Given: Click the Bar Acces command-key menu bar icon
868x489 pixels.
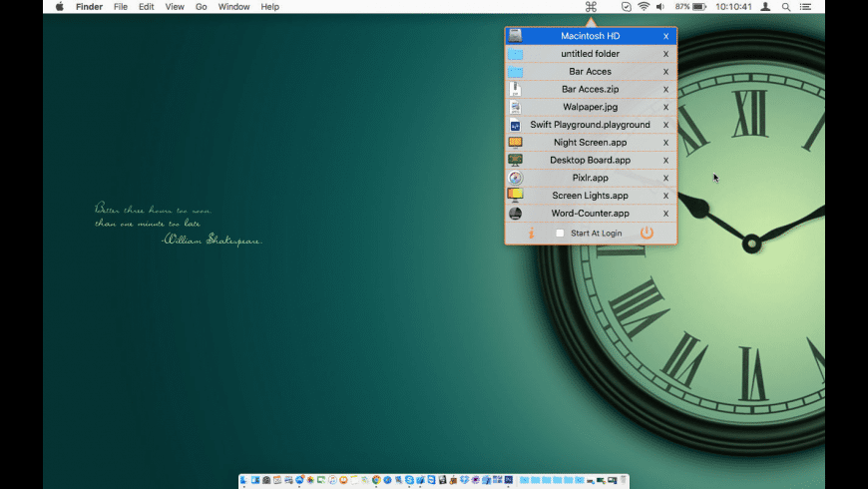Looking at the screenshot, I should point(591,7).
